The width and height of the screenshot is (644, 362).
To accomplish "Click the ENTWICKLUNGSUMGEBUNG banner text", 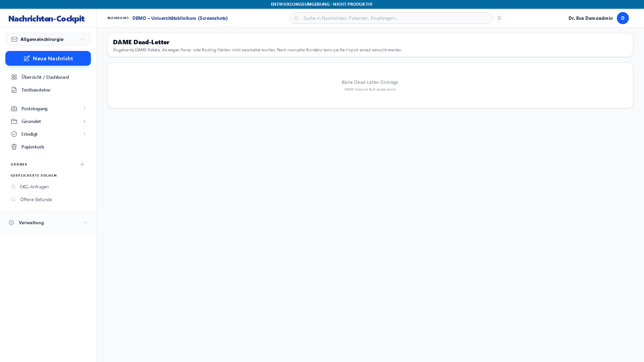I will [322, 4].
